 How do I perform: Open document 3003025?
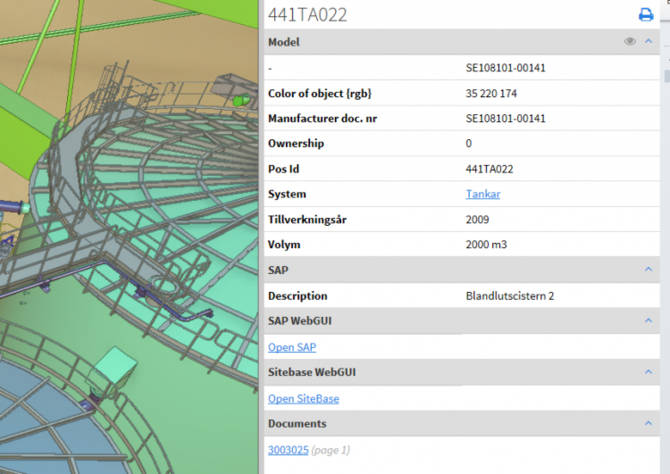pos(286,450)
